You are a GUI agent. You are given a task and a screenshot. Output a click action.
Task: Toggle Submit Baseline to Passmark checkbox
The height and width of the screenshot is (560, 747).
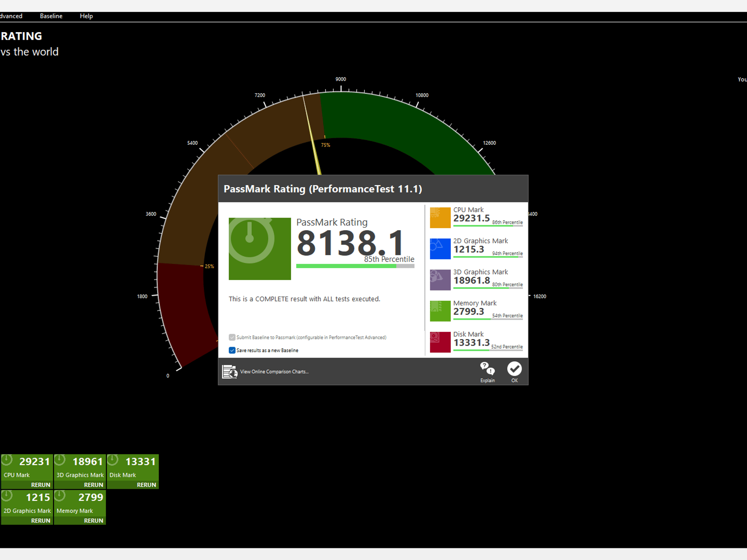(232, 337)
